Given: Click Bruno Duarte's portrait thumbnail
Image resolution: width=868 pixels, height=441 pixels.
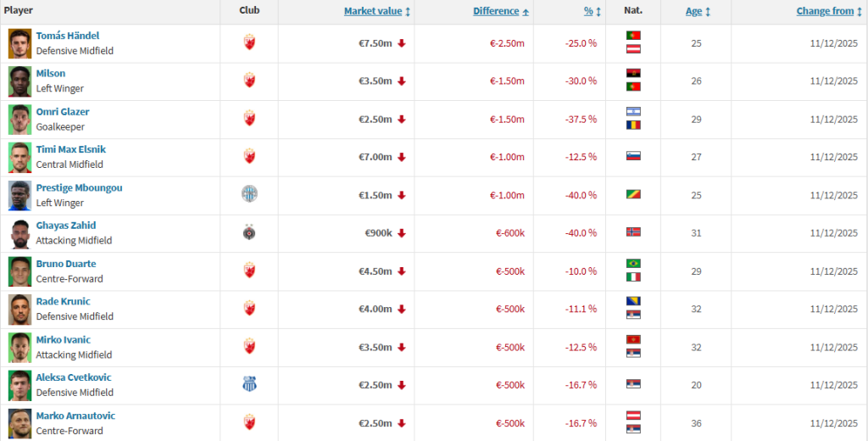Looking at the screenshot, I should (x=19, y=271).
